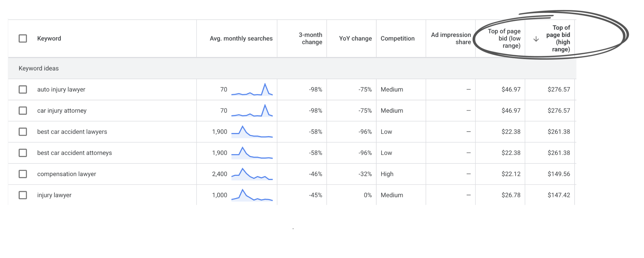The image size is (644, 258).
Task: Click the -46% 3-month change value
Action: pos(316,174)
